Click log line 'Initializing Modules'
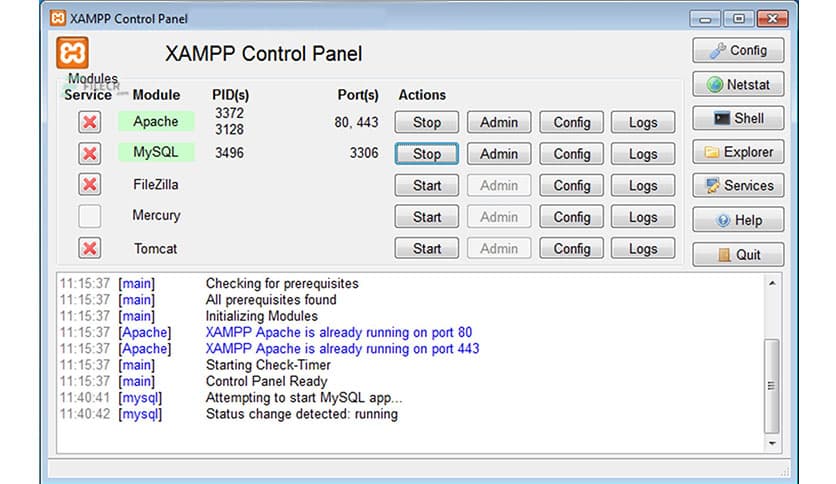Screen dimensions: 836x484 point(262,316)
